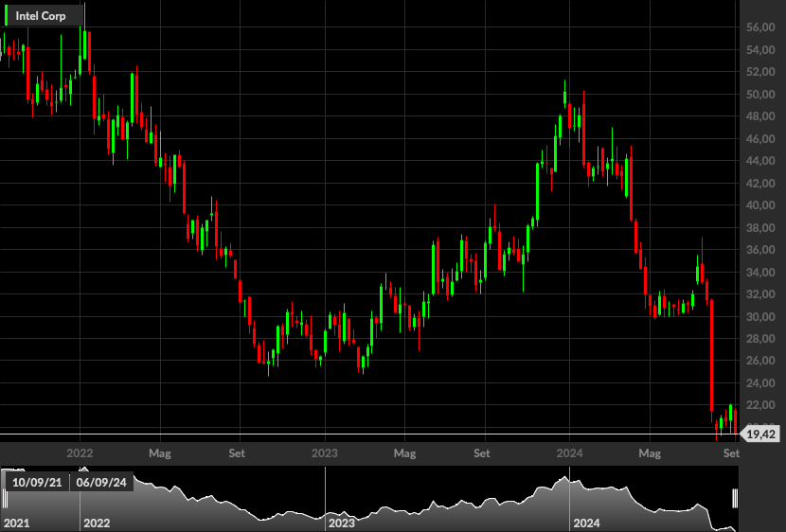Screen dimensions: 786x532
Task: Click the right range navigator handle
Action: click(x=735, y=499)
